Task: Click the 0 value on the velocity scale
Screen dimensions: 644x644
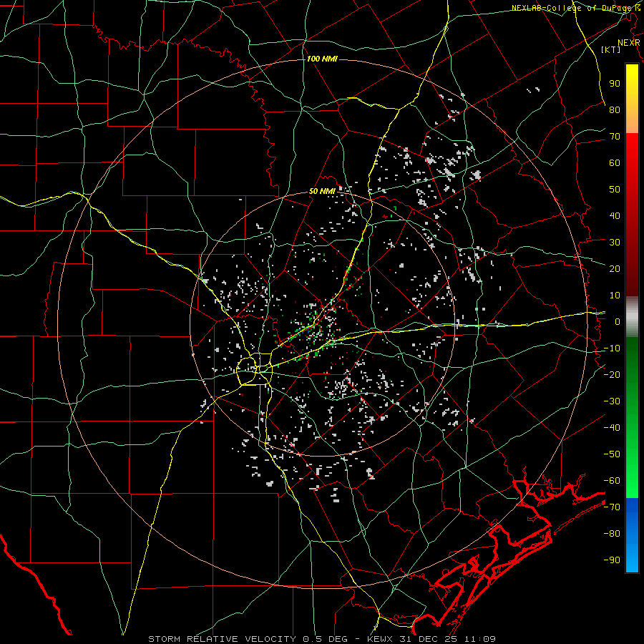Action: (618, 322)
